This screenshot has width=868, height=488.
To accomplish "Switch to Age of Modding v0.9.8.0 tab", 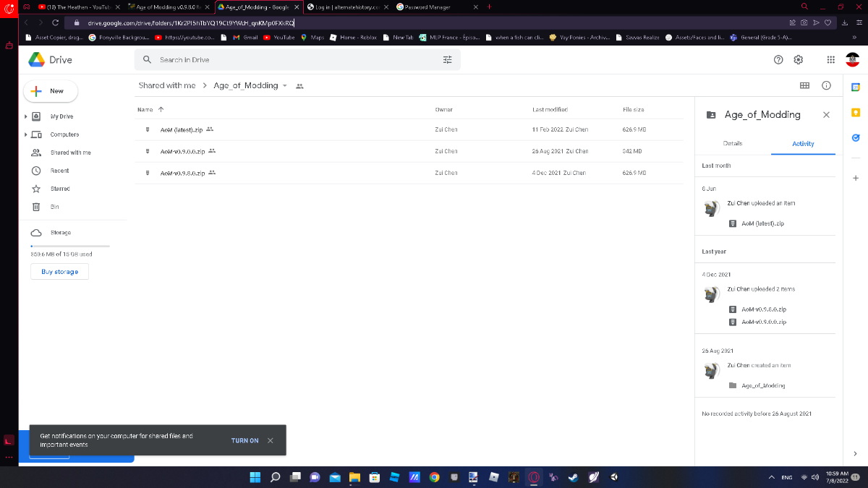I will tap(168, 7).
